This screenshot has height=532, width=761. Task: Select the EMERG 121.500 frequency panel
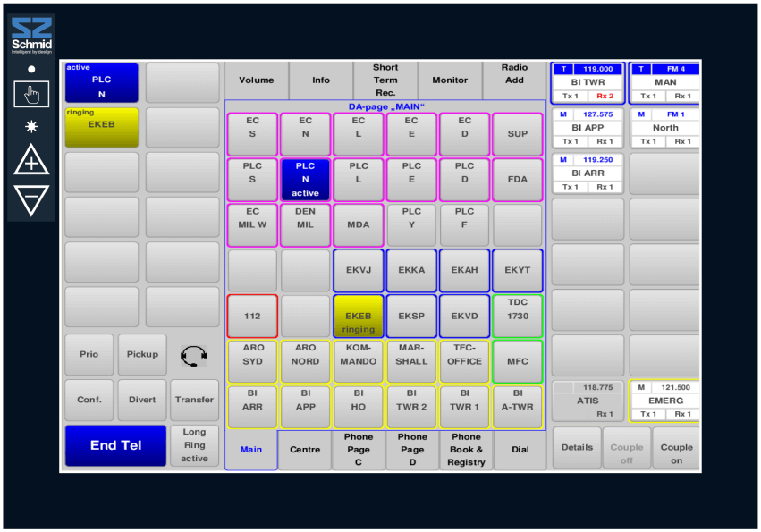(x=664, y=401)
